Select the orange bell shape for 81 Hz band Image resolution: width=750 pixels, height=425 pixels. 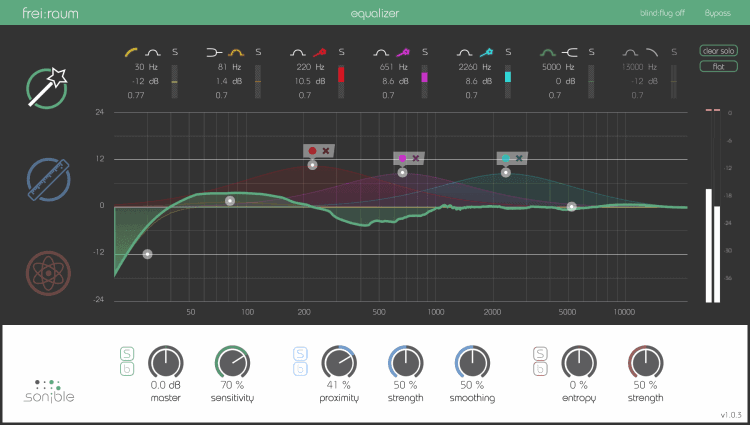pos(236,52)
